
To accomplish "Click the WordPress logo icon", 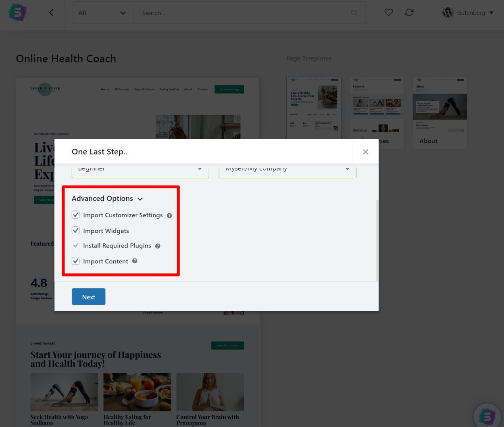I will coord(448,13).
